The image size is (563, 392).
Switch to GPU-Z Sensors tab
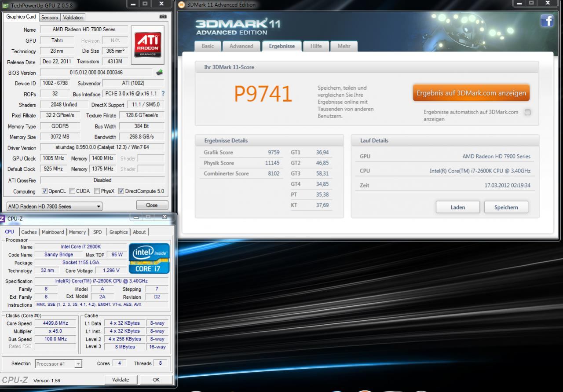[49, 18]
